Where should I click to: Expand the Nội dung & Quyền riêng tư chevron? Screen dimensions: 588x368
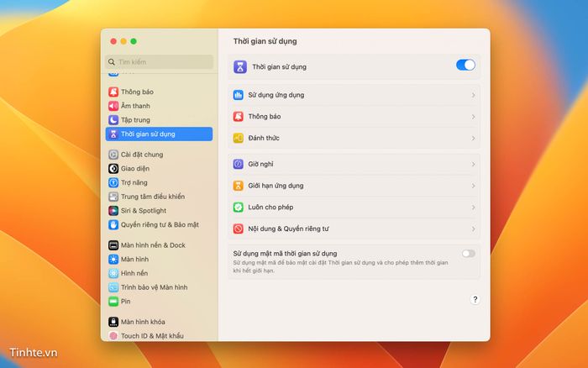(473, 229)
